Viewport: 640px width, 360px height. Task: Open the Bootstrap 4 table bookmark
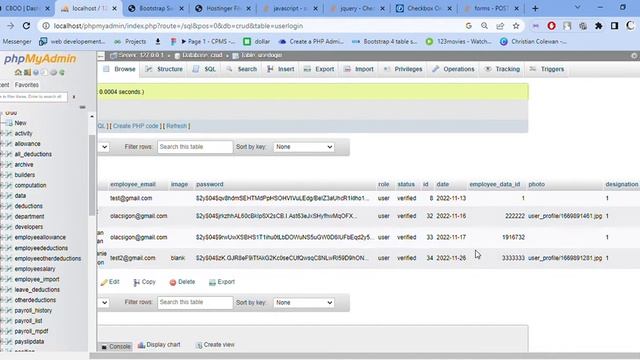pos(384,41)
